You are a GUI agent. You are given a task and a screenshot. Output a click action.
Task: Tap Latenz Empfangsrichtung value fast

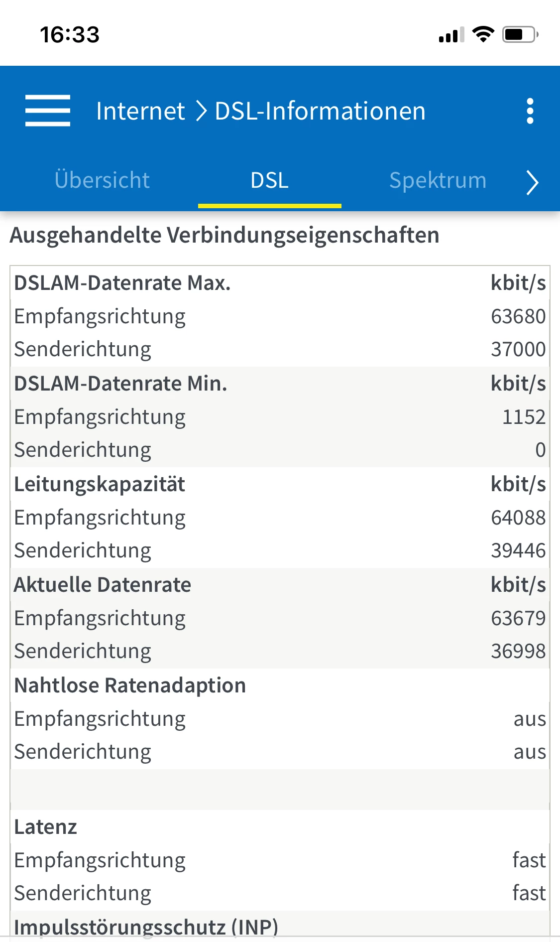(x=529, y=860)
